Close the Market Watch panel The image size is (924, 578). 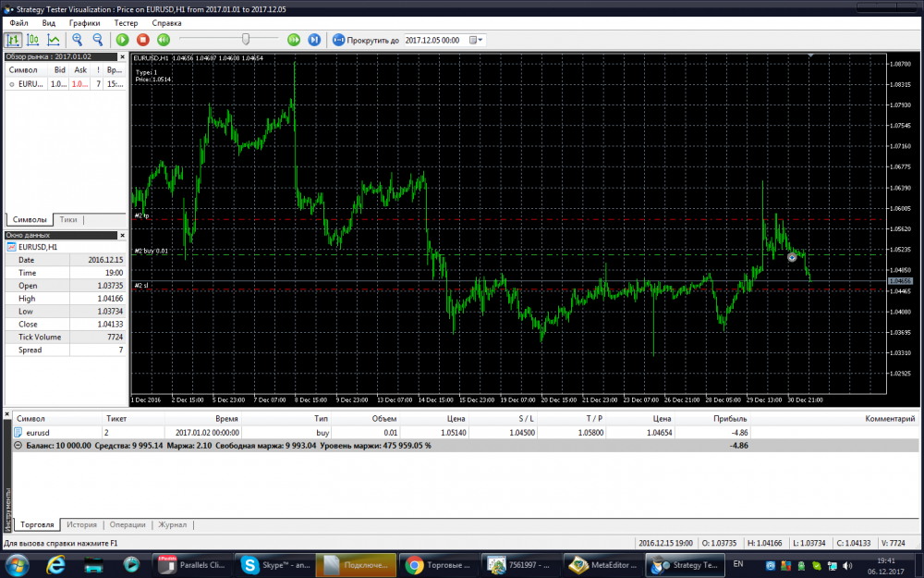tap(123, 56)
